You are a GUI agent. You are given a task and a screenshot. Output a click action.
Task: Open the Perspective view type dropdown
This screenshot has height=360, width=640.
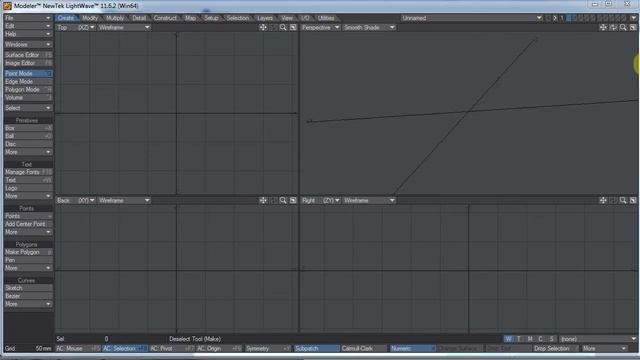pyautogui.click(x=320, y=27)
